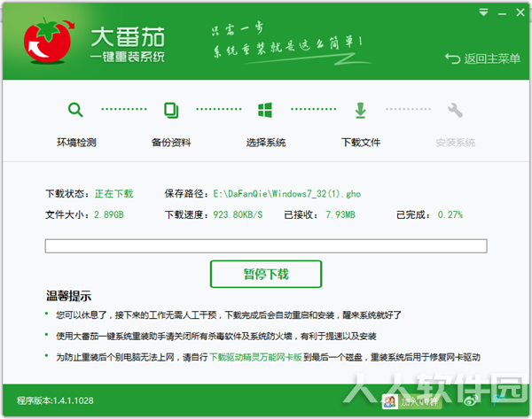Click the completed percentage 0.27%
The width and height of the screenshot is (532, 419).
click(450, 214)
